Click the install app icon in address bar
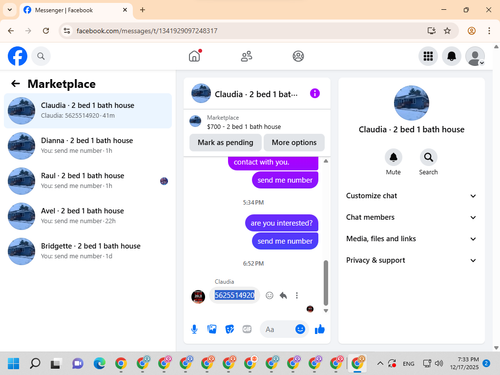 (x=431, y=31)
